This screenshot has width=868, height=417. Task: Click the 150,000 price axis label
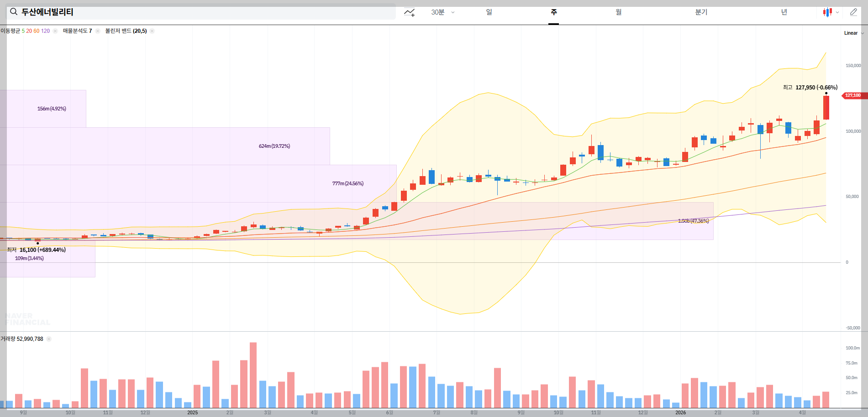853,66
